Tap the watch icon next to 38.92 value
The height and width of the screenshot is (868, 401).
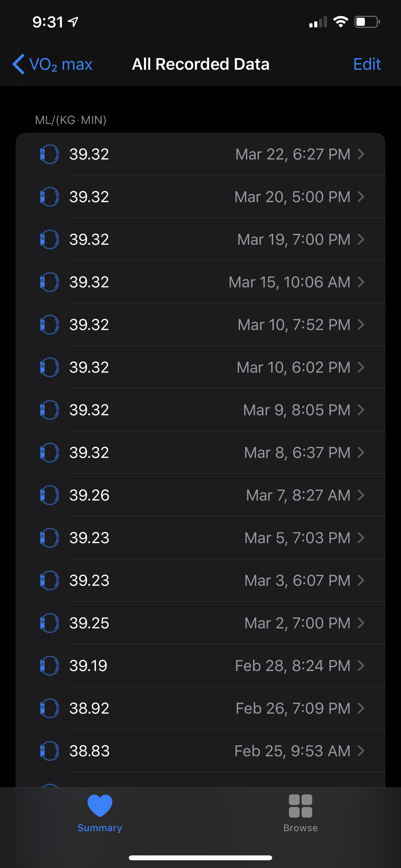[49, 708]
